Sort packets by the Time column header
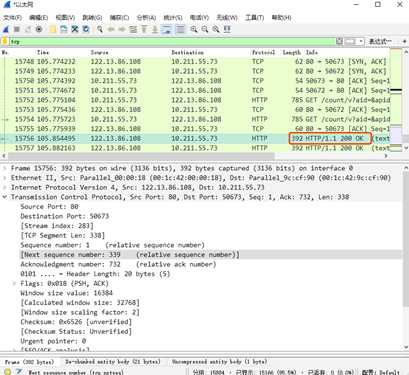The image size is (409, 375). (43, 52)
